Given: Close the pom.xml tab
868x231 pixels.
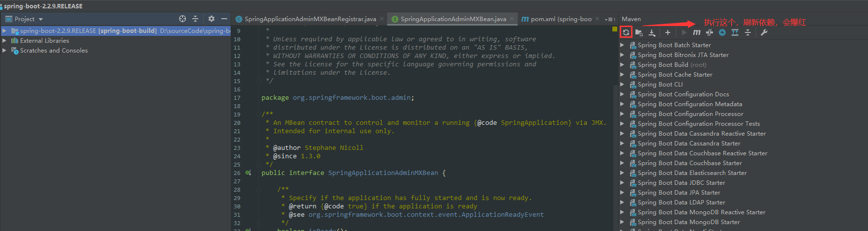Looking at the screenshot, I should point(597,19).
